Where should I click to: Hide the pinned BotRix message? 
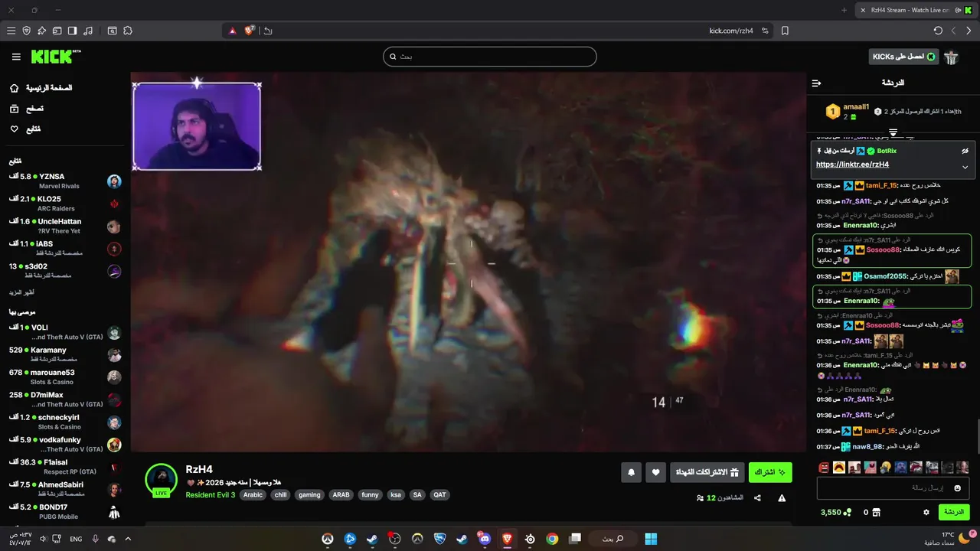pyautogui.click(x=965, y=152)
